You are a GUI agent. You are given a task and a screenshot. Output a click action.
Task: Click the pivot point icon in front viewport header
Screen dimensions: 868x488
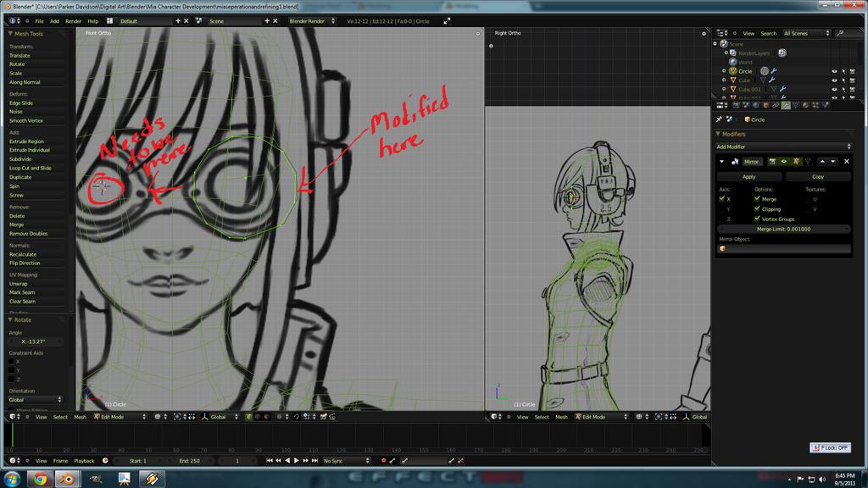177,417
